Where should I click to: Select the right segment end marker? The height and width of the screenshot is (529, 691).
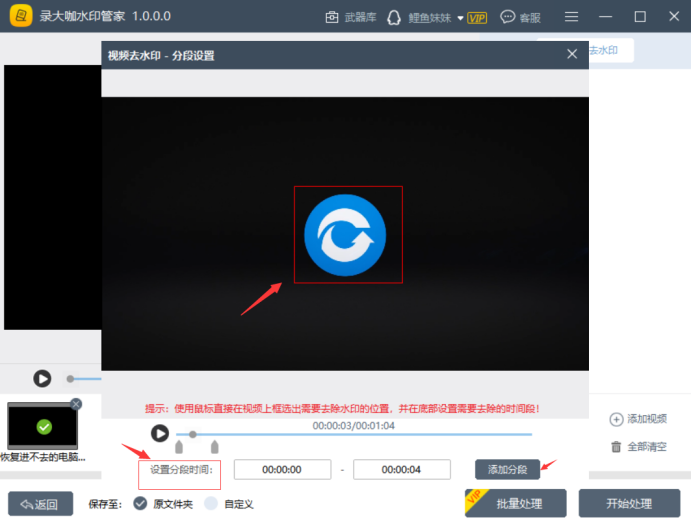click(x=215, y=447)
